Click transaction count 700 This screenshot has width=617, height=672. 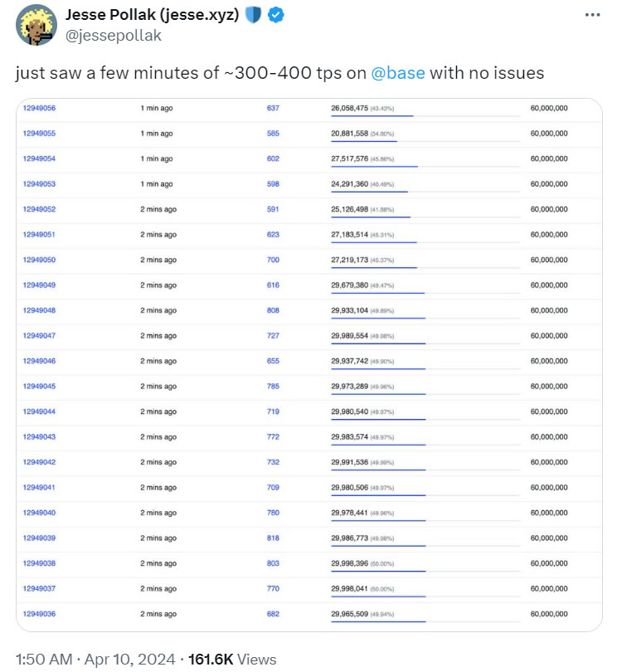[x=273, y=260]
